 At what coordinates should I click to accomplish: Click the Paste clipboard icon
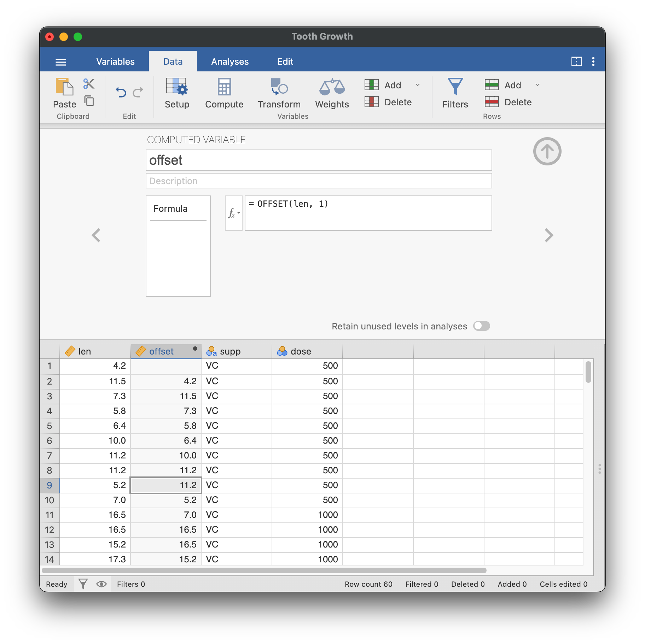(x=64, y=87)
